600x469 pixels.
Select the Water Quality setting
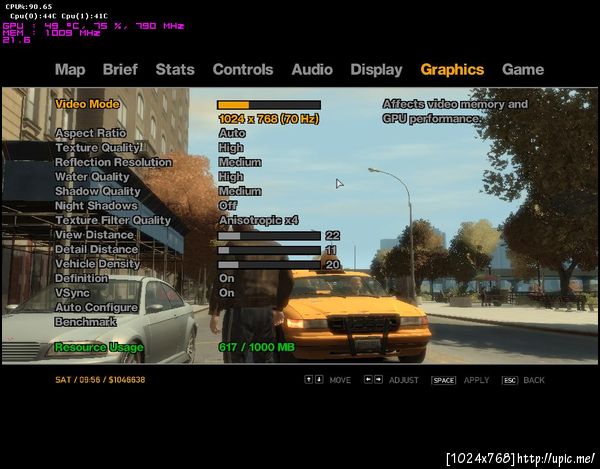click(92, 177)
